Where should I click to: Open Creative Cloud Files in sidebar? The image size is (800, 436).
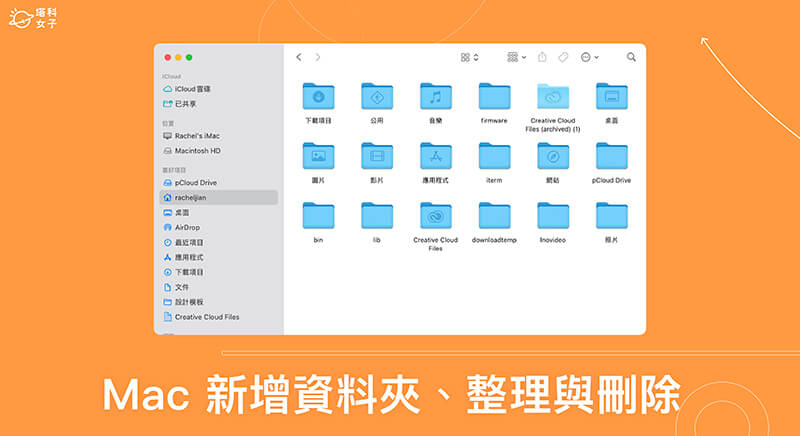click(206, 317)
